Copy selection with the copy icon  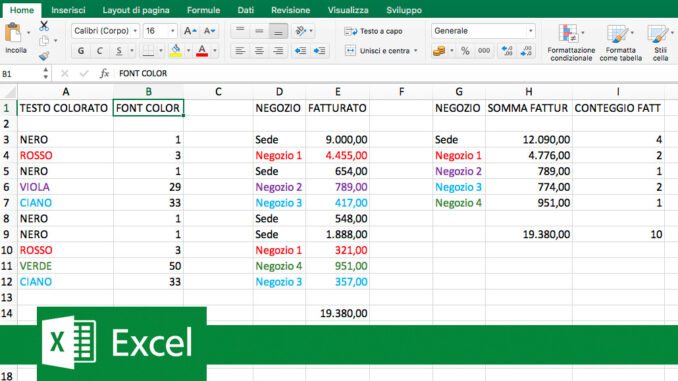(x=44, y=41)
